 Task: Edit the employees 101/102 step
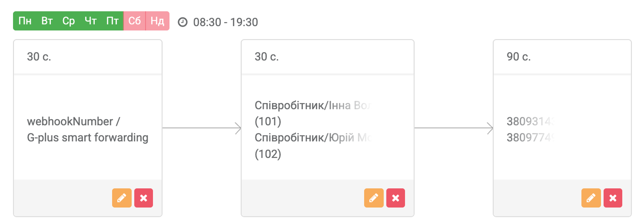(374, 198)
